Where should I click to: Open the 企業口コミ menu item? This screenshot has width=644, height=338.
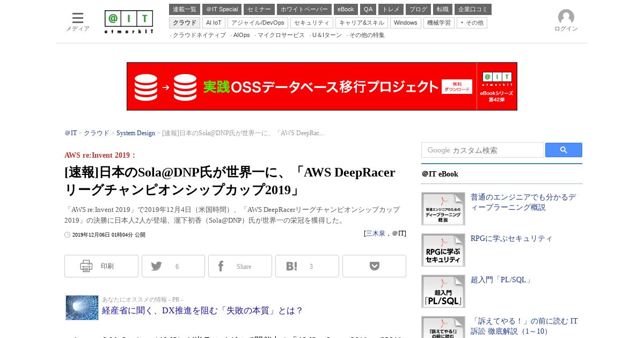(473, 9)
